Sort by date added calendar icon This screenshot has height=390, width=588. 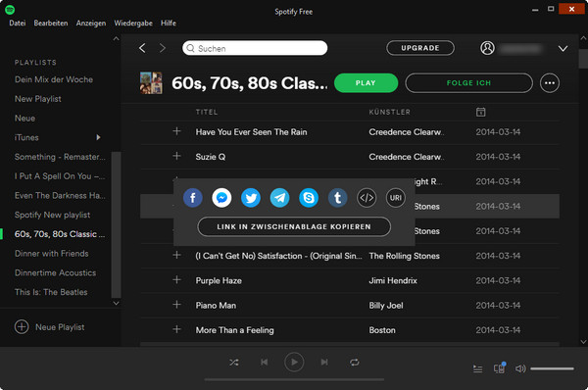481,112
